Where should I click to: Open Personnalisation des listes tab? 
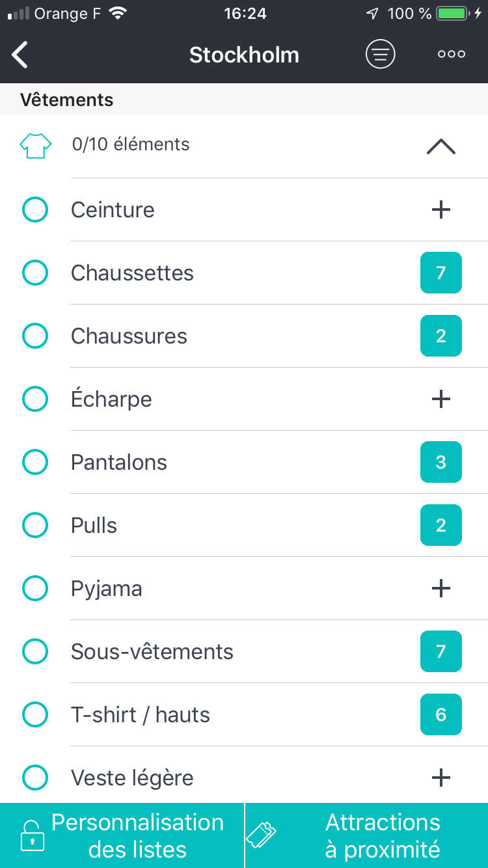122,835
